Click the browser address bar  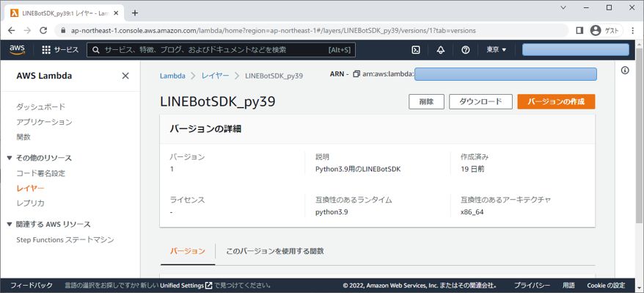[x=273, y=30]
